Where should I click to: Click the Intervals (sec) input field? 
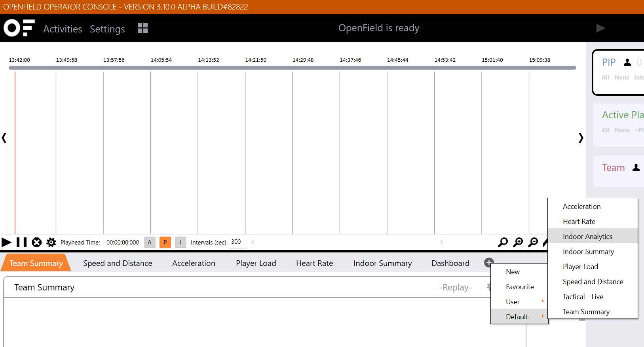tap(237, 242)
